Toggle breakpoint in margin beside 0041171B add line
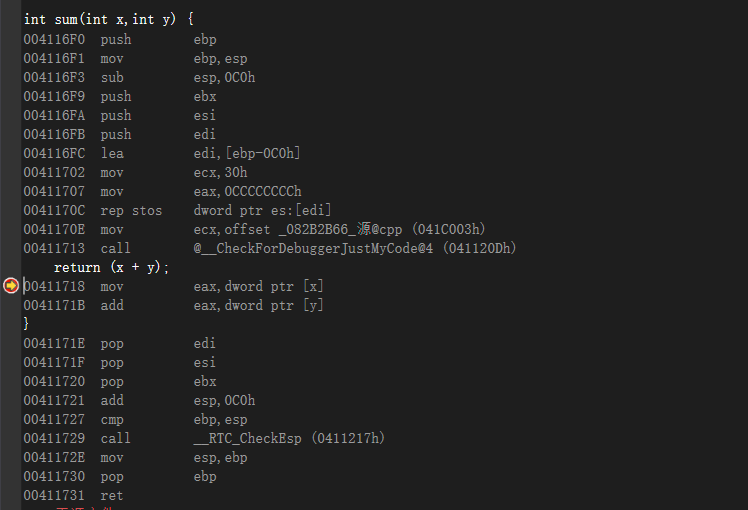Image resolution: width=748 pixels, height=510 pixels. [10, 305]
